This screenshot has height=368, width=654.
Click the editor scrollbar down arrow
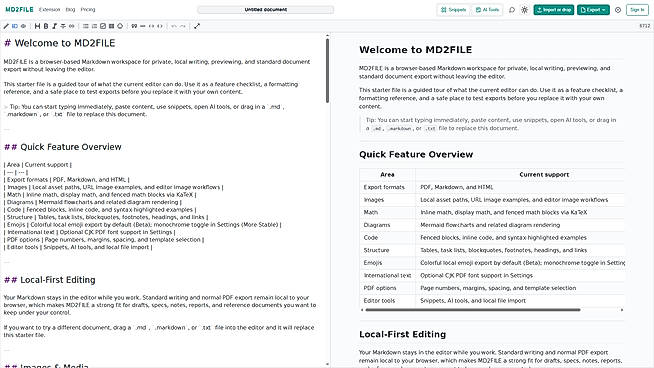pos(327,364)
